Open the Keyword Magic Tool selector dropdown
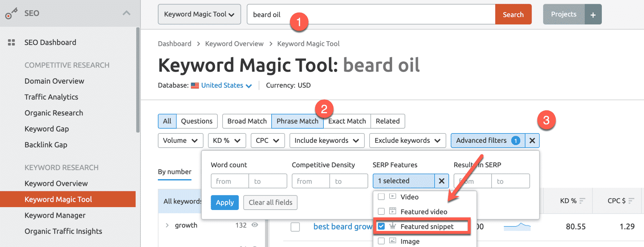 pos(199,14)
